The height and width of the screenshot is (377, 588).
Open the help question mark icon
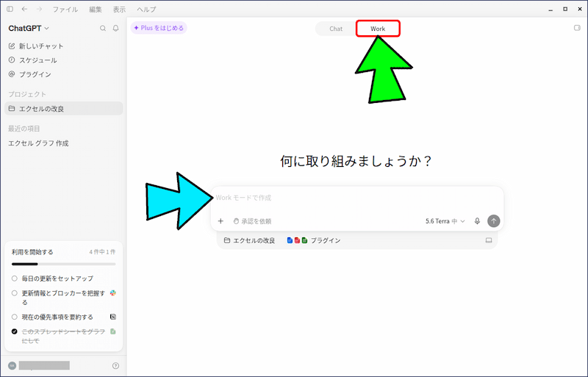click(115, 365)
